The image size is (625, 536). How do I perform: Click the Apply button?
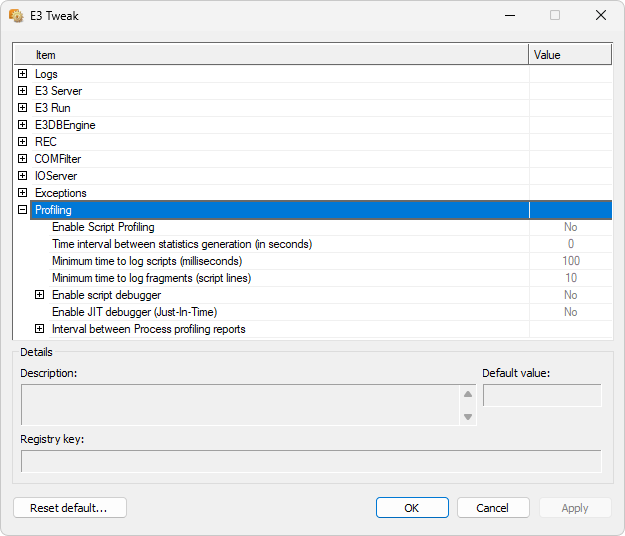[x=575, y=508]
